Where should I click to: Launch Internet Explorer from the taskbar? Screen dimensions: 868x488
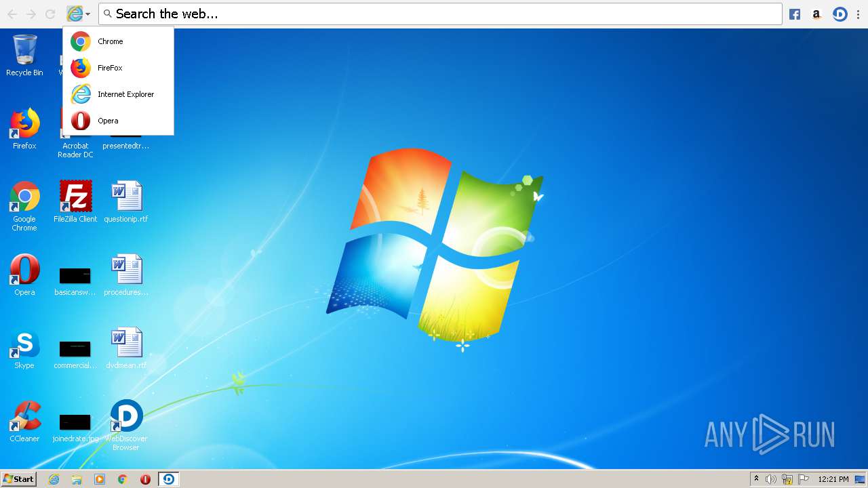pyautogui.click(x=54, y=479)
